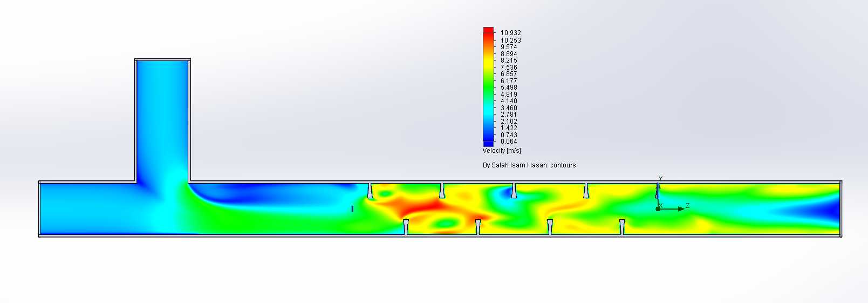The image size is (868, 303).
Task: Select the minimum legend value 0.064
Action: 508,142
